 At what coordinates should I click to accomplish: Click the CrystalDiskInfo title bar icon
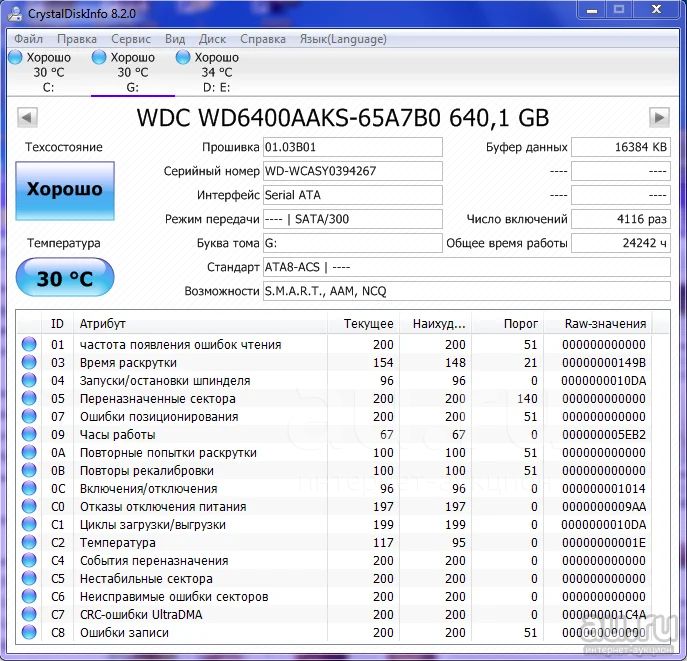(x=15, y=13)
